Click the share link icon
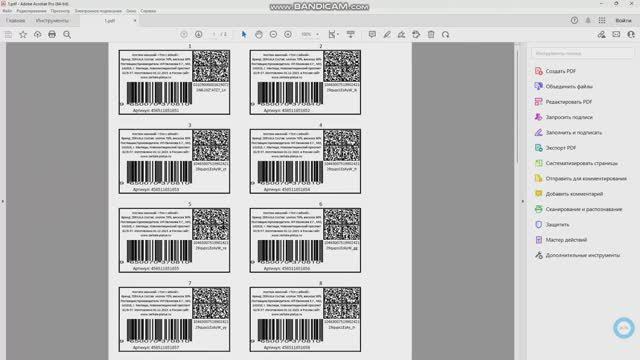Viewport: 640px width, 360px height. (601, 35)
